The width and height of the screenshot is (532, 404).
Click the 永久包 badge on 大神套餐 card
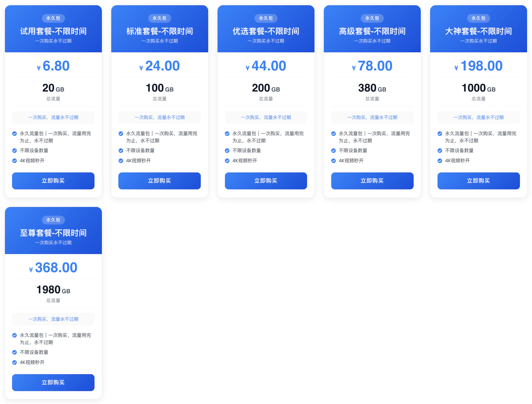[x=479, y=18]
